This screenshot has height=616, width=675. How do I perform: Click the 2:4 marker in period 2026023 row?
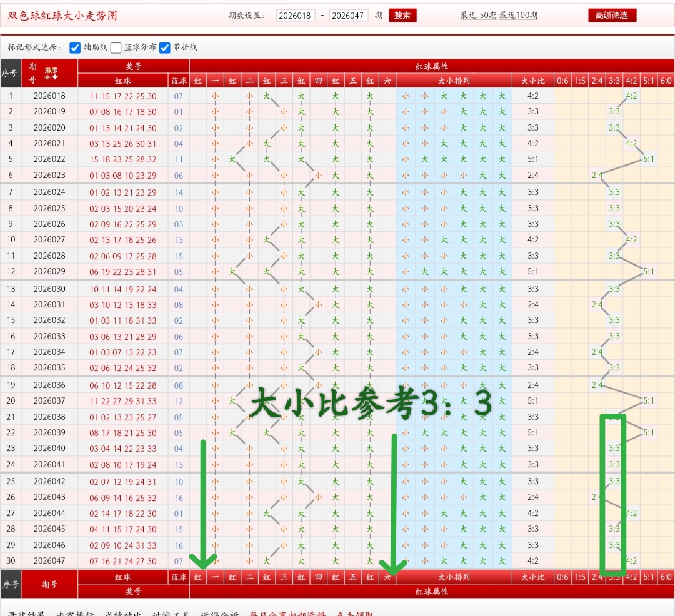[x=597, y=176]
